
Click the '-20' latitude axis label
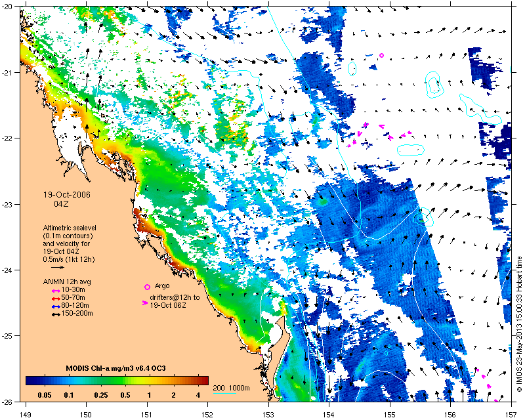[x=8, y=7]
